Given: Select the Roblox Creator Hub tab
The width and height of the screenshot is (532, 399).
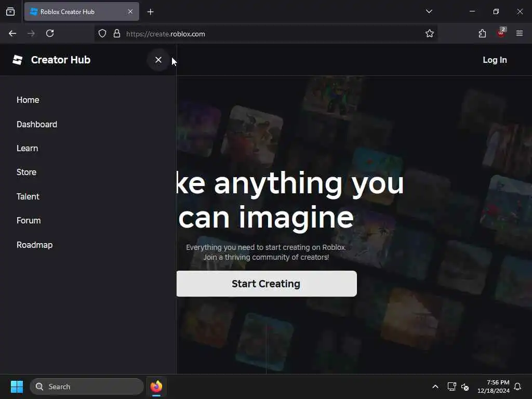Looking at the screenshot, I should tap(82, 11).
